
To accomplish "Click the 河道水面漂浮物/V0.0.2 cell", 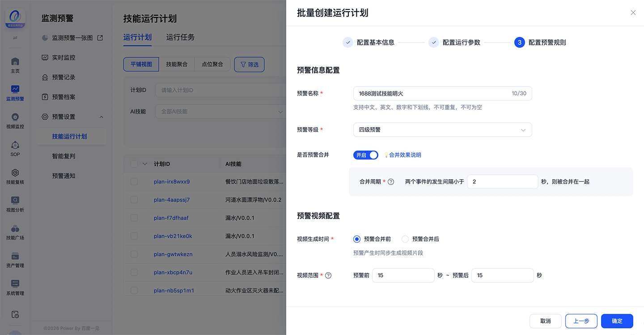I will click(254, 200).
